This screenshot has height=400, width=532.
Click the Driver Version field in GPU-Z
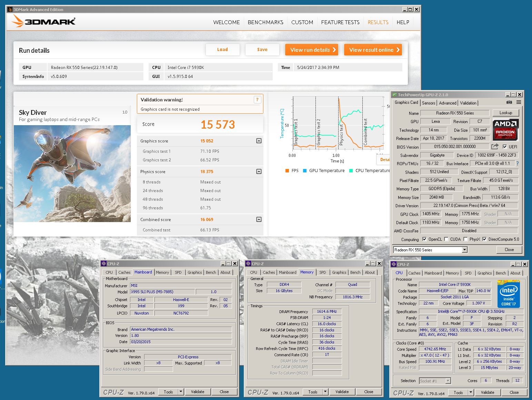point(469,206)
